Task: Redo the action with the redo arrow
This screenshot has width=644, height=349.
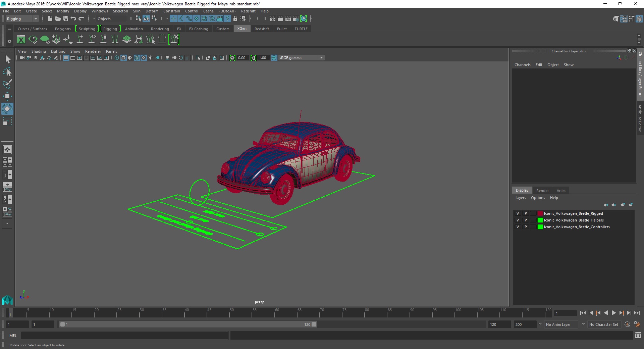Action: (81, 19)
